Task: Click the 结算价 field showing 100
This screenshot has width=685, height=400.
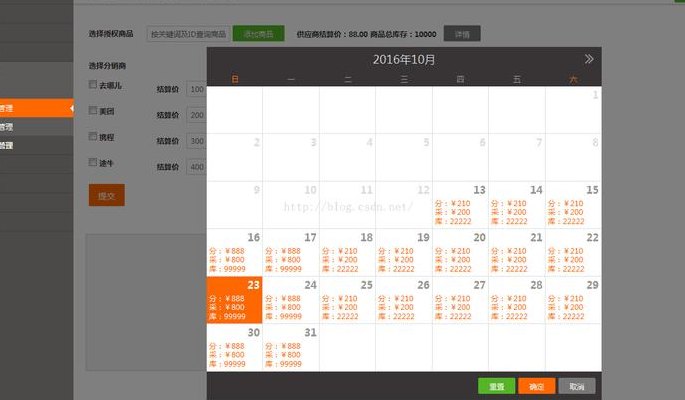Action: pyautogui.click(x=197, y=89)
